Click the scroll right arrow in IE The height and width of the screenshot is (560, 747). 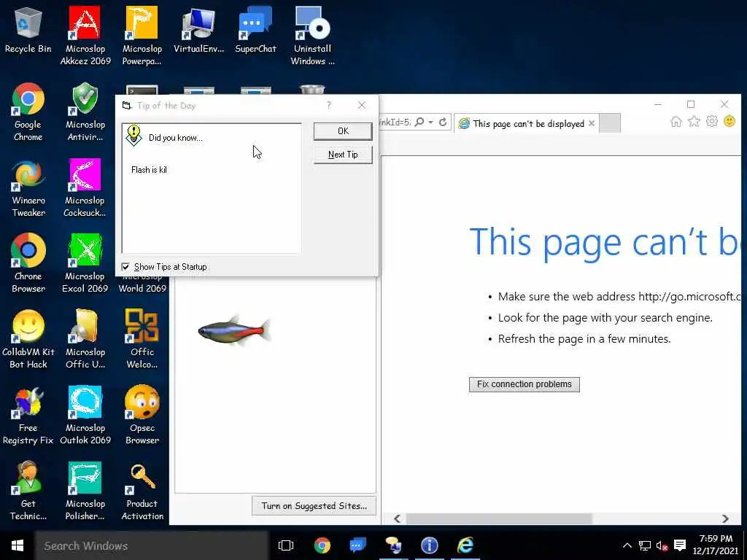(x=725, y=518)
